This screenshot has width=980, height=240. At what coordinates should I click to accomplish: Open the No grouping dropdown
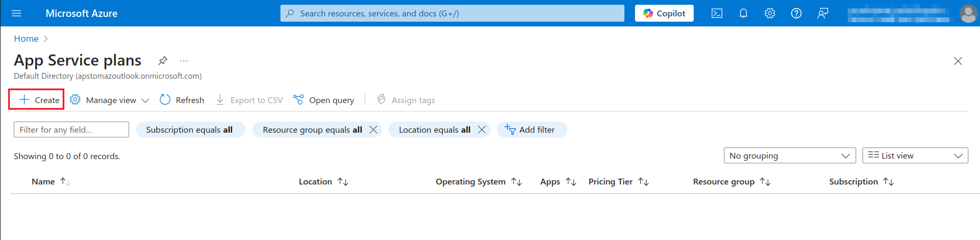pyautogui.click(x=790, y=155)
